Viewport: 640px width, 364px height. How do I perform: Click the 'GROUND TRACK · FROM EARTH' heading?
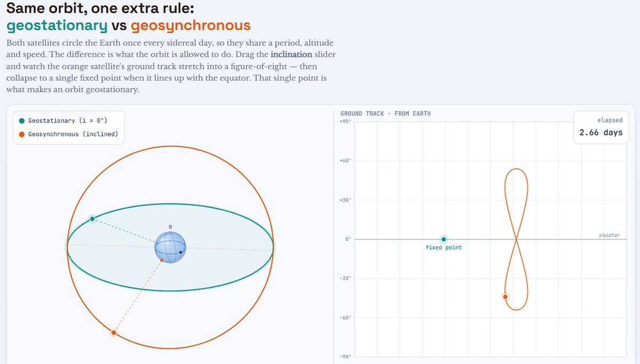pyautogui.click(x=385, y=114)
